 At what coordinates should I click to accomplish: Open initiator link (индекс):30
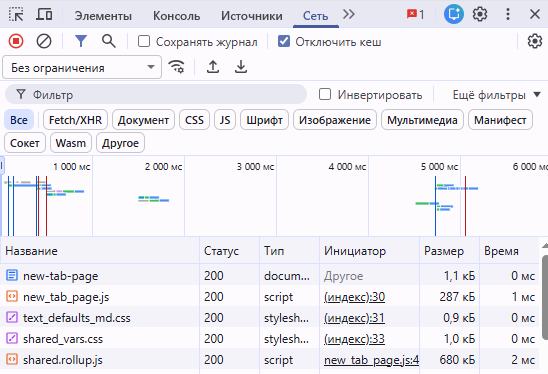tap(354, 297)
